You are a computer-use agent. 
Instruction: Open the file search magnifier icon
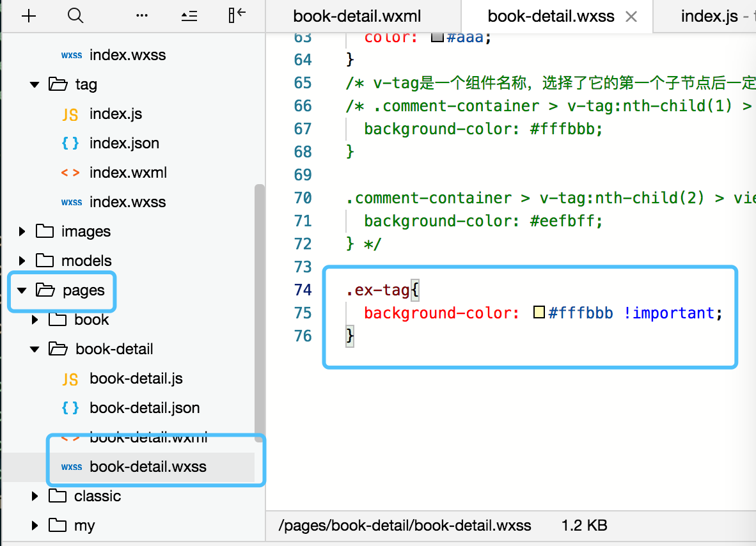75,16
